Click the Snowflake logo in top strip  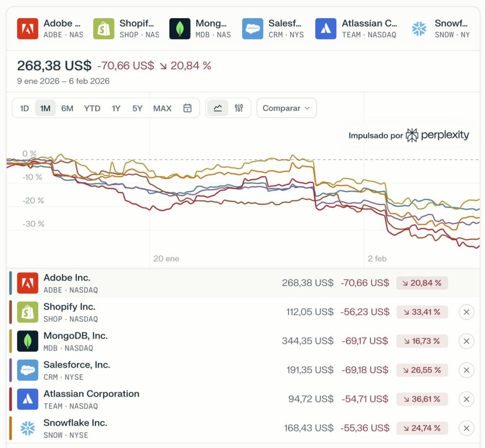click(419, 28)
